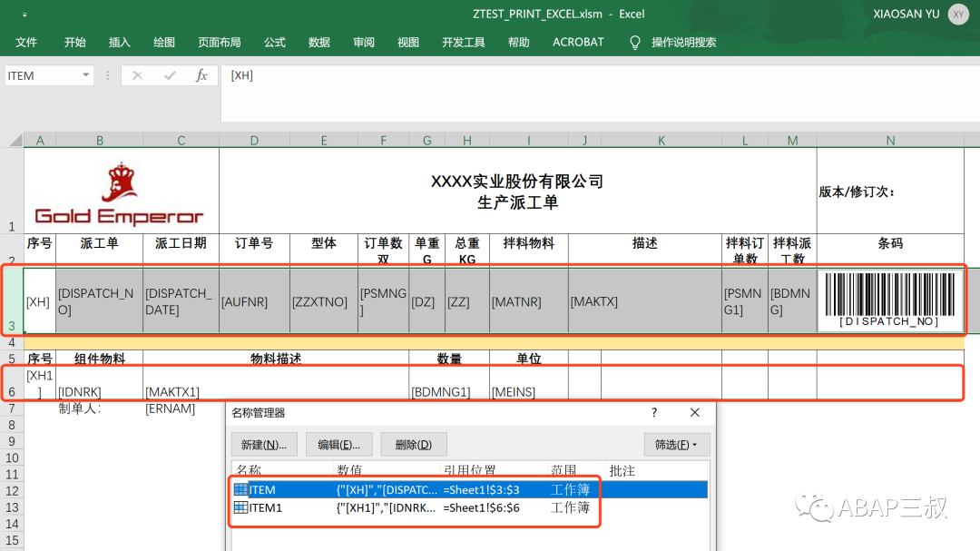Click the Select All corner triangle

pyautogui.click(x=15, y=140)
